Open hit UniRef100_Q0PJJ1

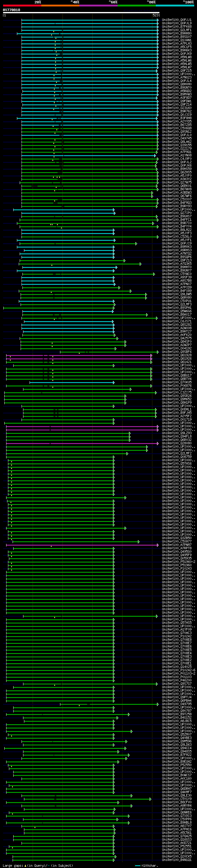176,20
